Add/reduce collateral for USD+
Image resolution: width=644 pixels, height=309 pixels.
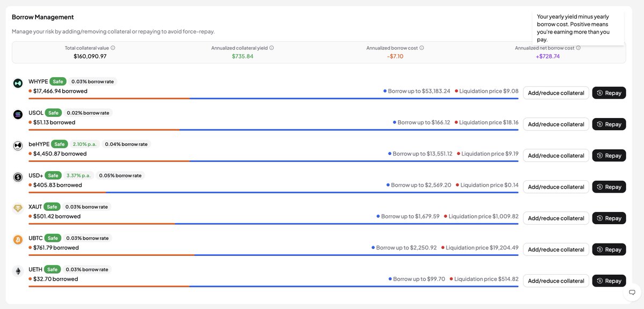[556, 187]
